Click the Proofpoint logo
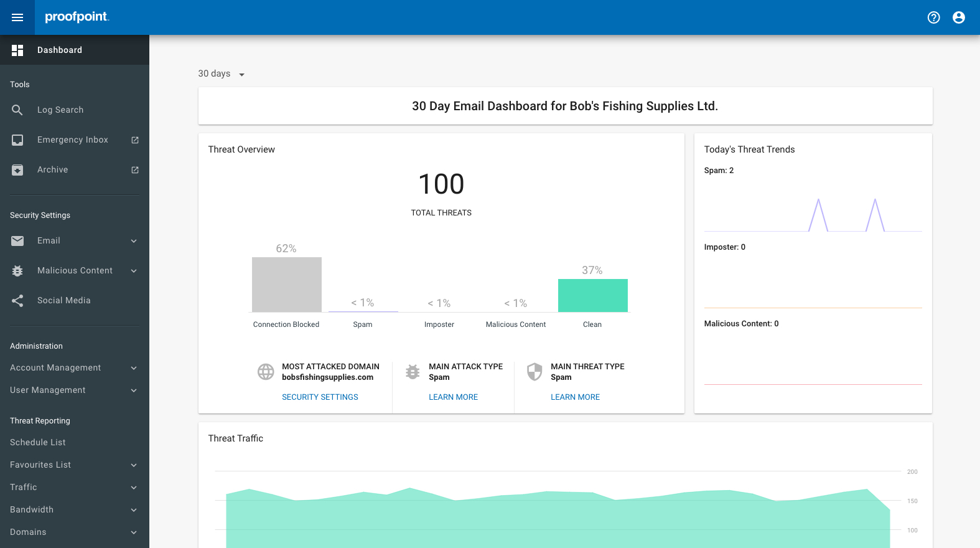 [x=77, y=17]
